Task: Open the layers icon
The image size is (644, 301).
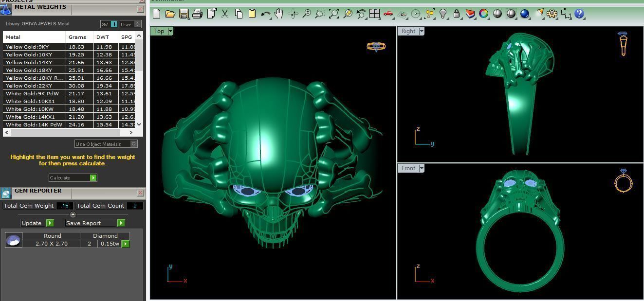Action: click(470, 14)
